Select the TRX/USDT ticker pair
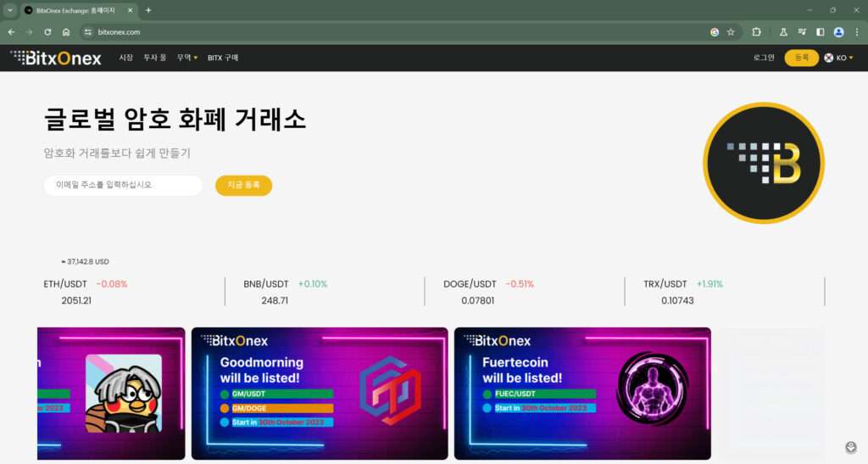The width and height of the screenshot is (868, 464). click(x=665, y=284)
